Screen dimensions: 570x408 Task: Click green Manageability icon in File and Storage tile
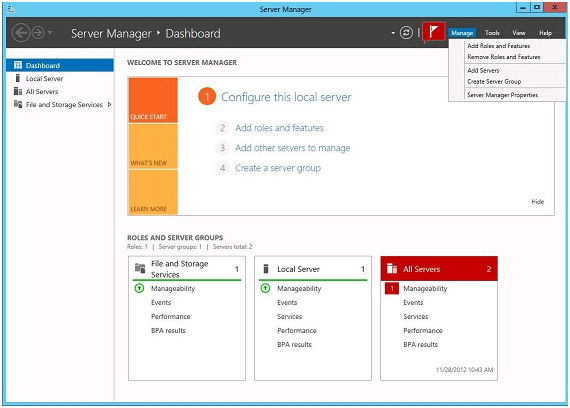(x=139, y=288)
